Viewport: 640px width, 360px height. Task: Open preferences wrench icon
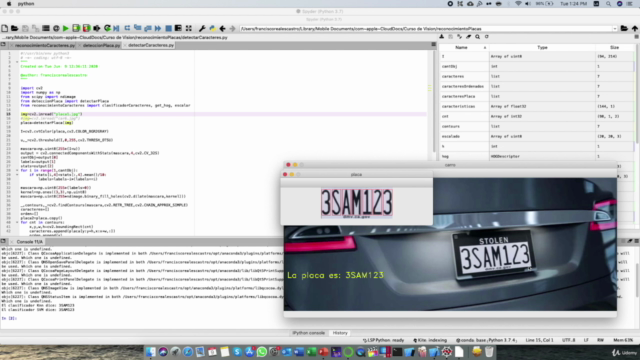tap(202, 29)
